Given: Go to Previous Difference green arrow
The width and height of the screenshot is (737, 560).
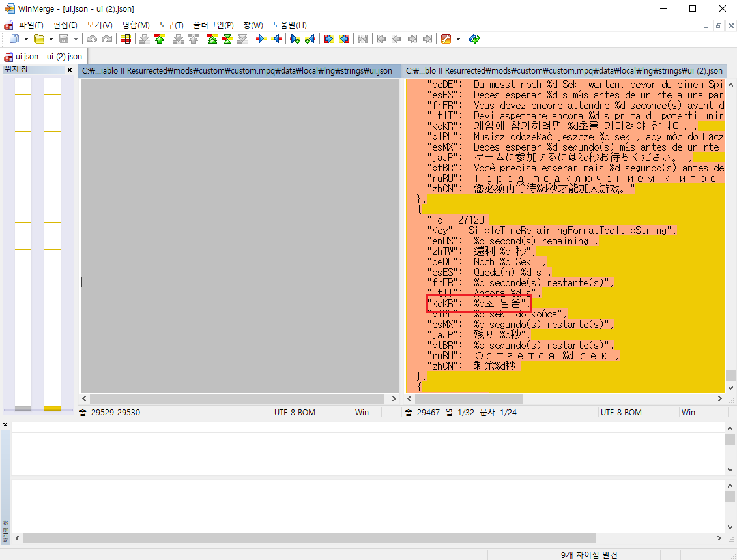Looking at the screenshot, I should pos(160,39).
